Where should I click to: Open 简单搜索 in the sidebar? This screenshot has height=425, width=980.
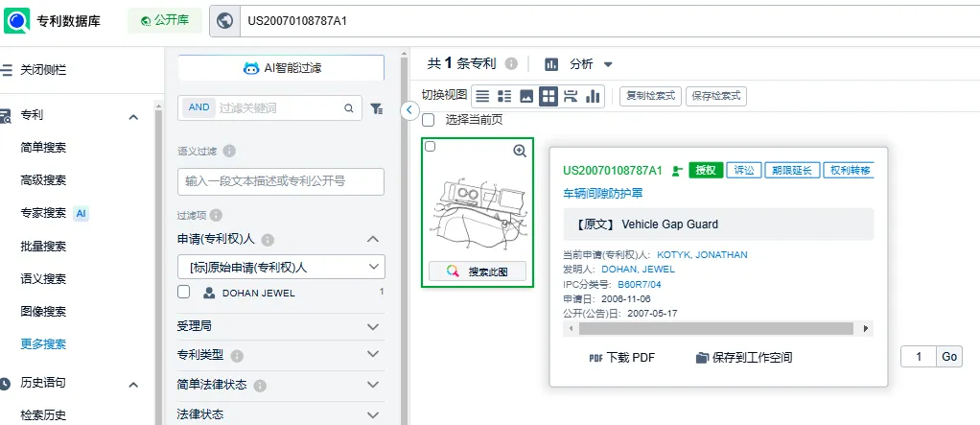tap(43, 148)
